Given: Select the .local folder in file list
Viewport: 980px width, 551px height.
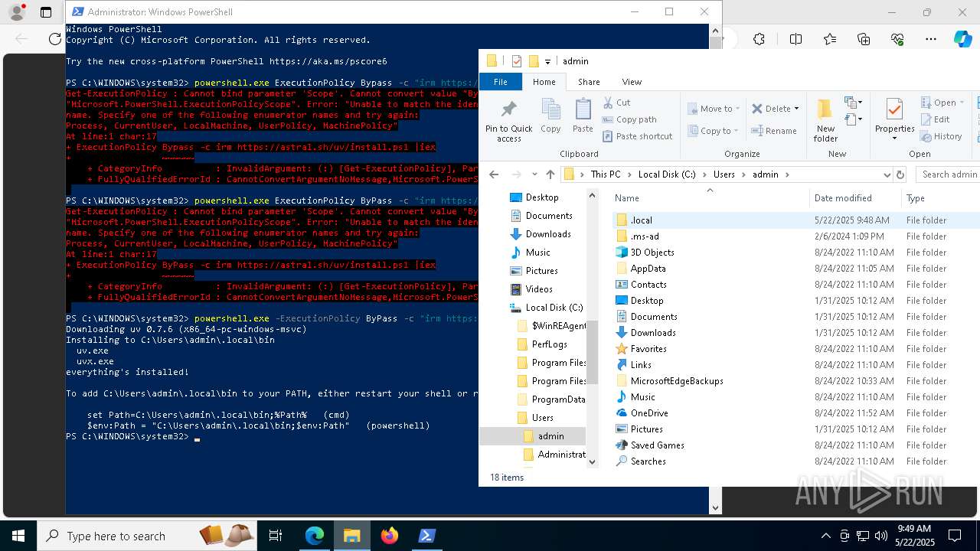Looking at the screenshot, I should [641, 220].
